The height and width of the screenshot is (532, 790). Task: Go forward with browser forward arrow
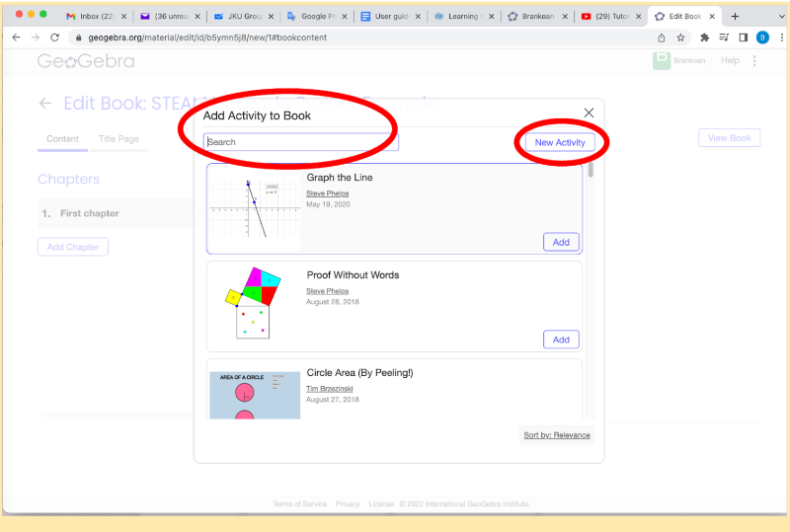click(x=36, y=38)
